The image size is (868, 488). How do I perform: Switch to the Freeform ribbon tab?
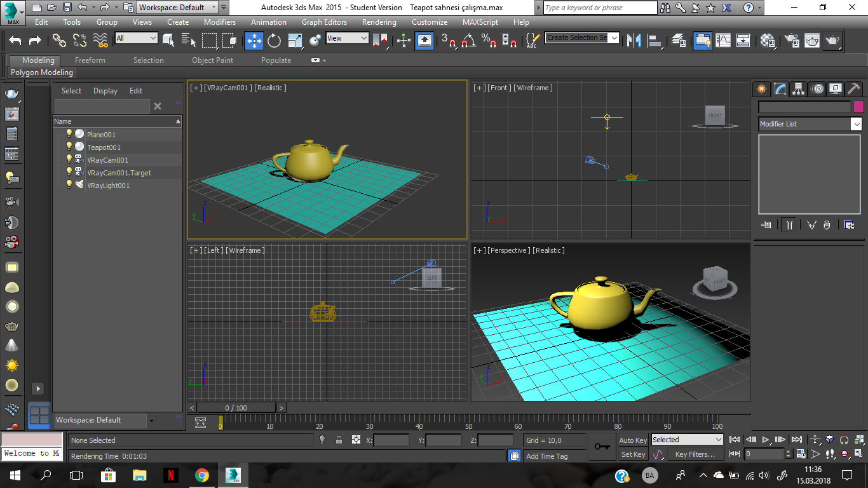[90, 60]
